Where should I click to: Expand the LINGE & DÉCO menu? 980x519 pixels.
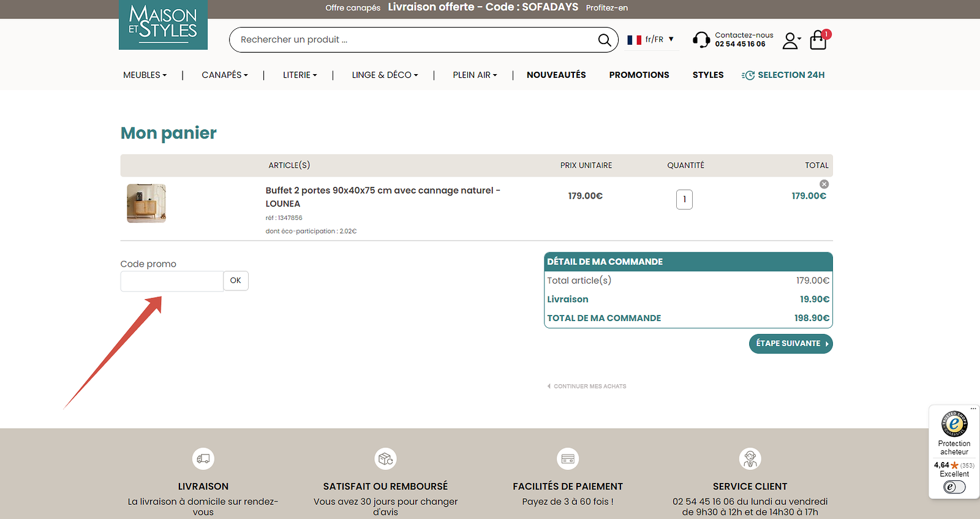(385, 75)
